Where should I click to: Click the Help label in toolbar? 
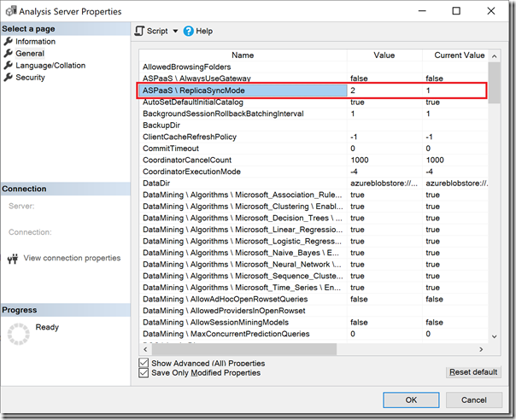204,32
